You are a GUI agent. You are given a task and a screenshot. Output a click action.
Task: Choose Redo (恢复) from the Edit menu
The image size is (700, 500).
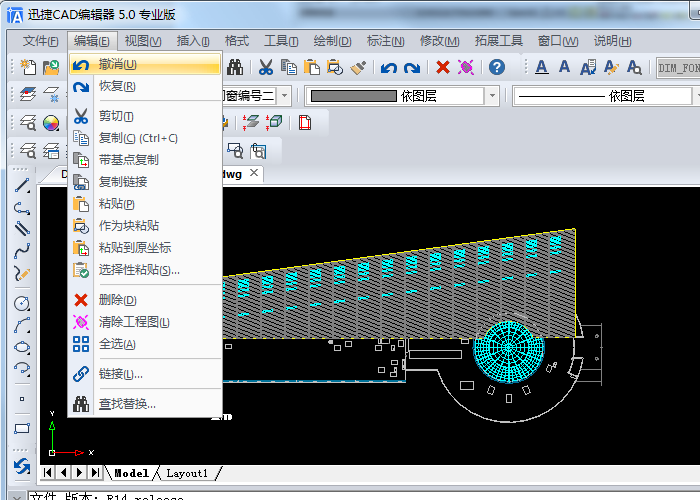pyautogui.click(x=145, y=86)
